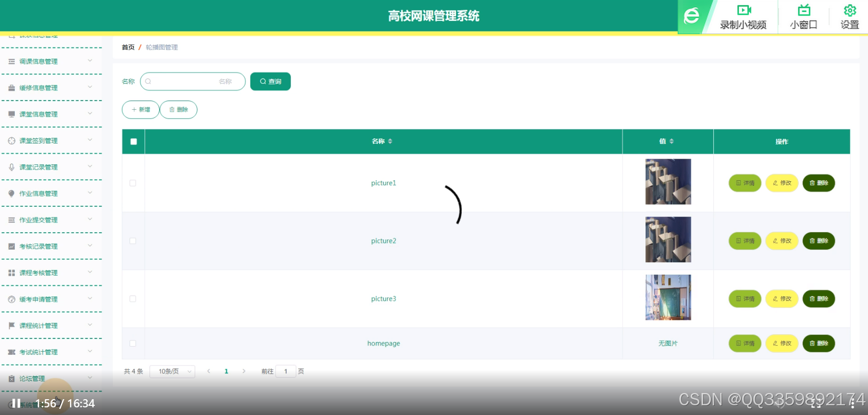The height and width of the screenshot is (415, 868).
Task: Click monitor icon of 课堂信息管理
Action: pos(11,114)
